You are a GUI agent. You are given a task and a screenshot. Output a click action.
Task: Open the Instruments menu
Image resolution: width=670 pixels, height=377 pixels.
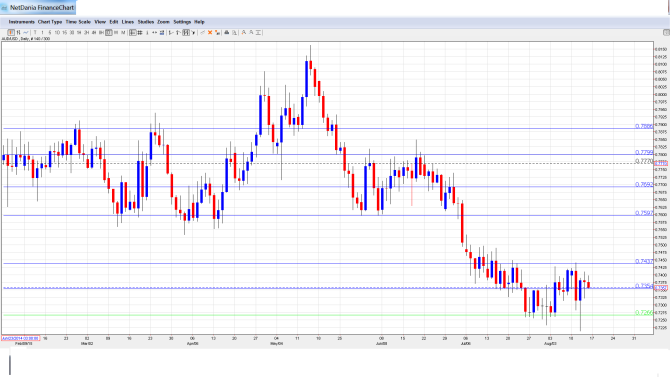(21, 22)
